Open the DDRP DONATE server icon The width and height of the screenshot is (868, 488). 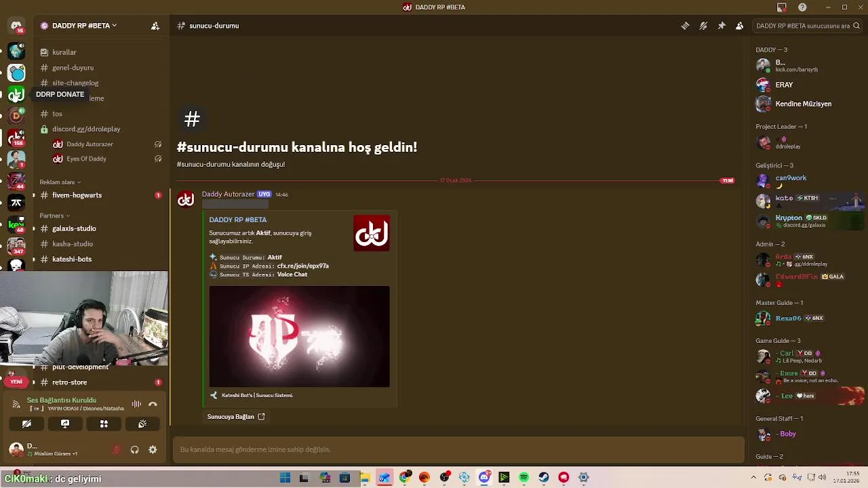click(x=16, y=94)
